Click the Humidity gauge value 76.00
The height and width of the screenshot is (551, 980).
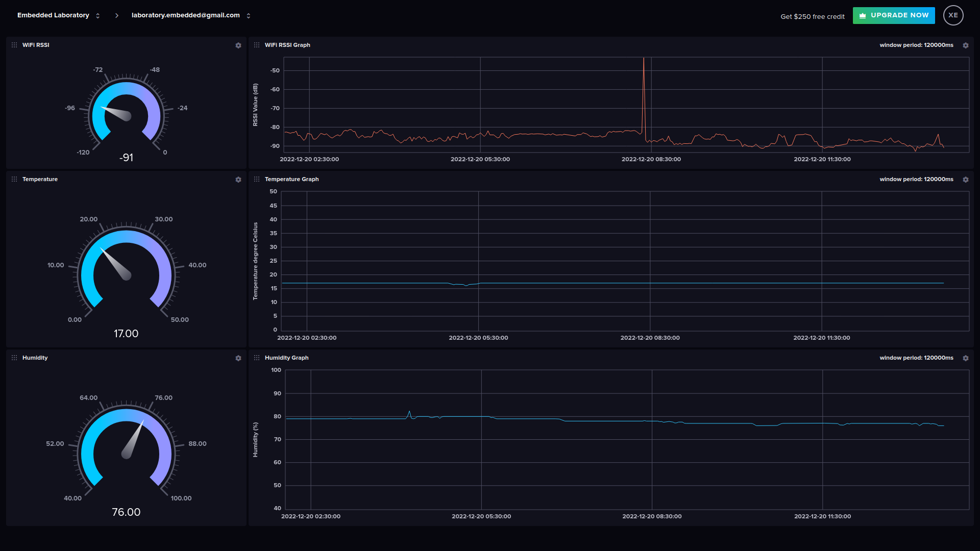(x=126, y=512)
